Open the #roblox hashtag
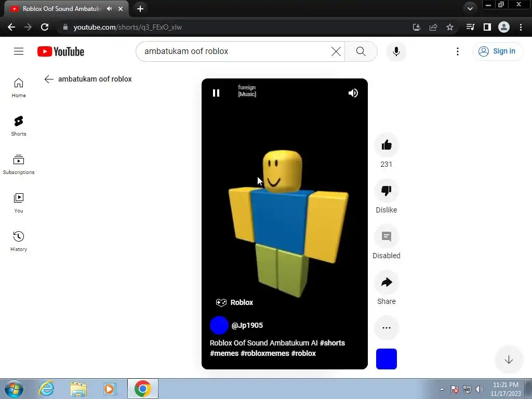The height and width of the screenshot is (399, 532). [x=303, y=353]
